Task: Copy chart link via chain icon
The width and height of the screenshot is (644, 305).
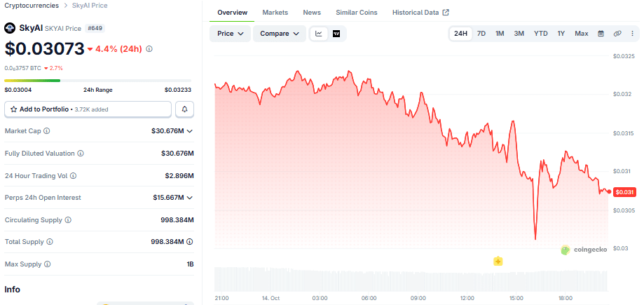Action: pos(617,34)
